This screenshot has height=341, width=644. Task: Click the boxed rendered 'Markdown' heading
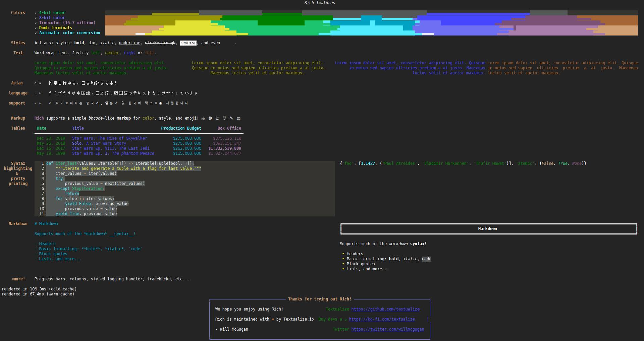point(489,229)
